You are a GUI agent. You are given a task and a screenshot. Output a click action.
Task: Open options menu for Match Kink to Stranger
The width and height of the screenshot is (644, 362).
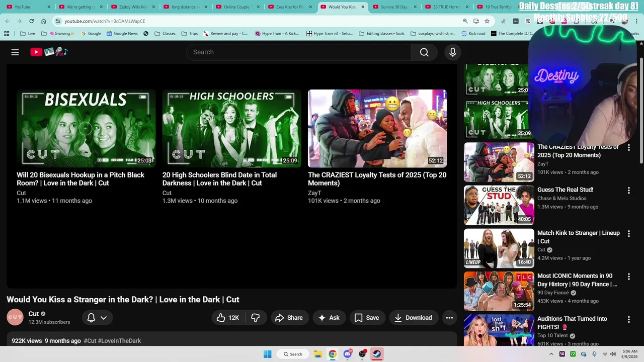(628, 234)
